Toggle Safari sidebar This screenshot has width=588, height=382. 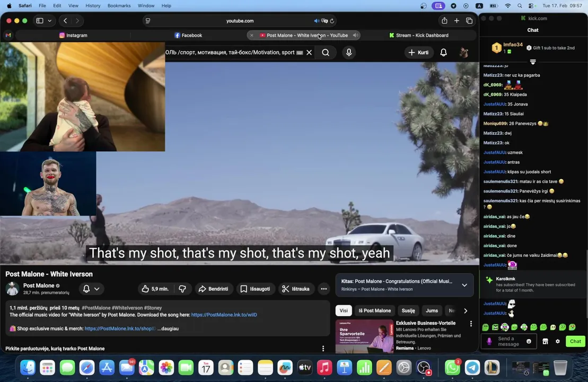click(x=40, y=21)
